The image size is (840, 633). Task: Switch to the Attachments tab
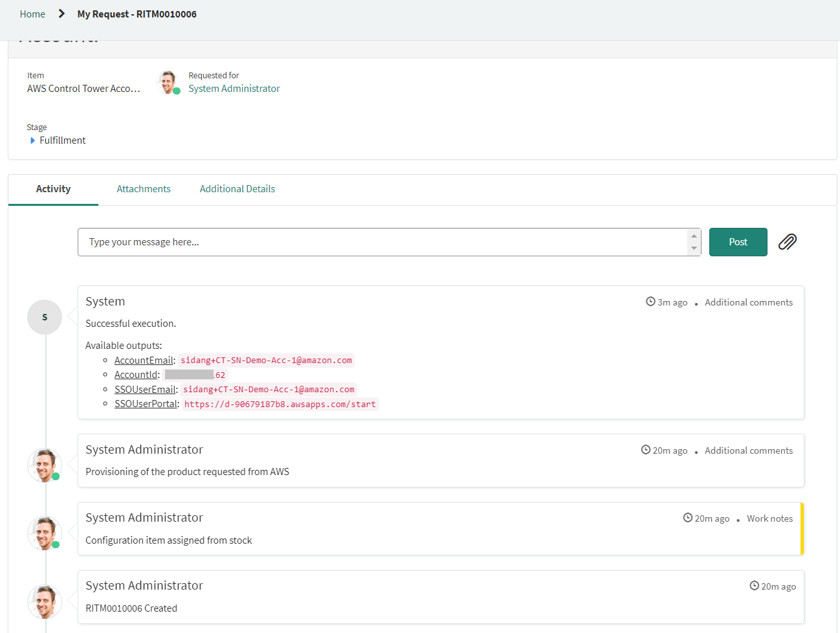coord(144,188)
